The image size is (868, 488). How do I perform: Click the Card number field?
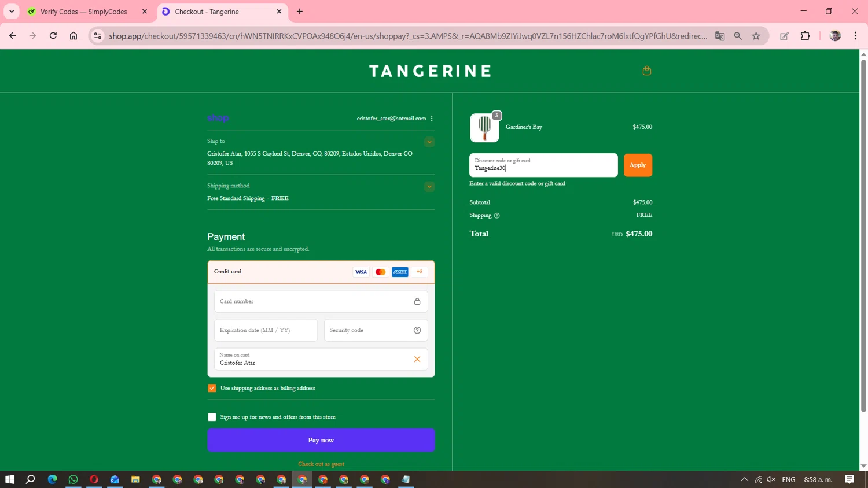click(x=321, y=301)
